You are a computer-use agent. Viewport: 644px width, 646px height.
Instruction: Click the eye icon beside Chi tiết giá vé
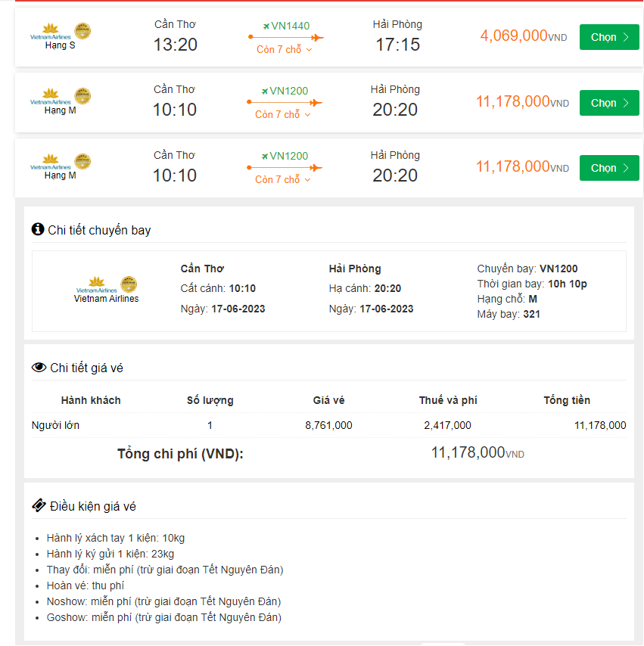[39, 368]
